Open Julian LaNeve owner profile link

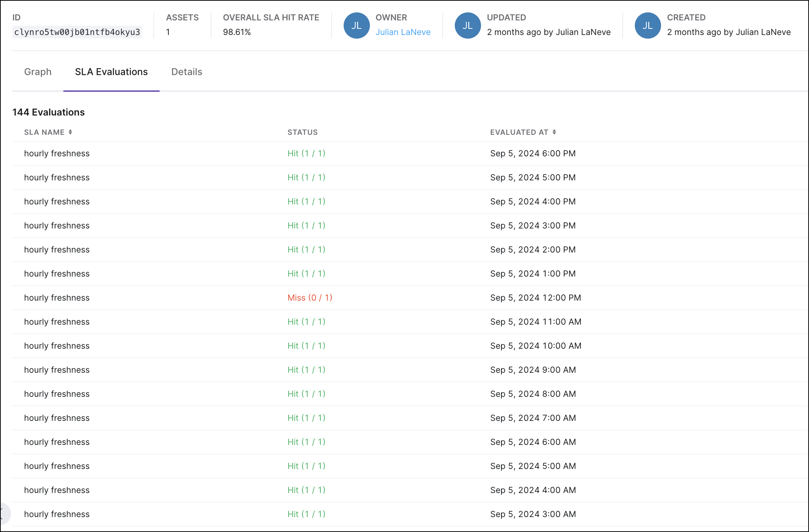pos(403,32)
